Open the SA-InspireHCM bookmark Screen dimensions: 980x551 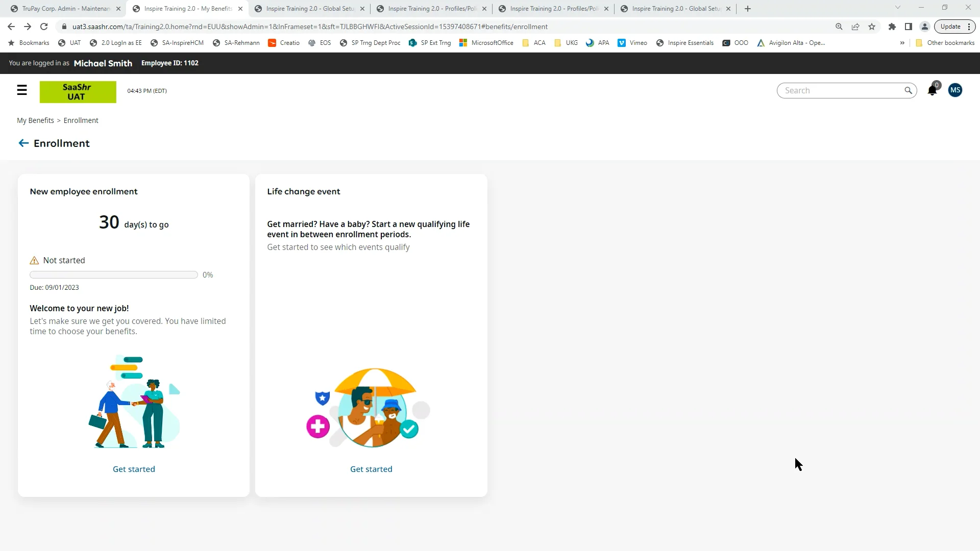click(177, 43)
